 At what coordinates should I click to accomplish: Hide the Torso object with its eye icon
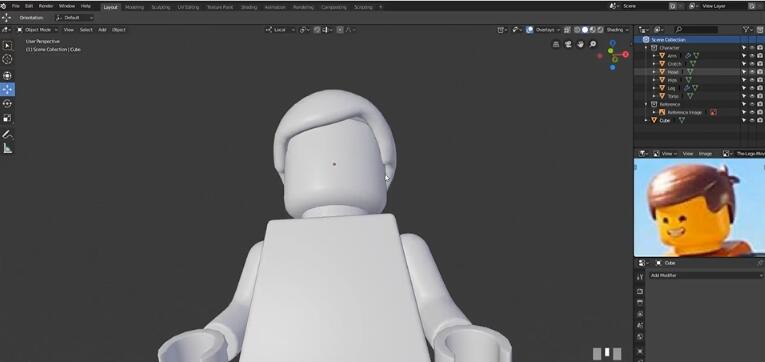click(752, 96)
